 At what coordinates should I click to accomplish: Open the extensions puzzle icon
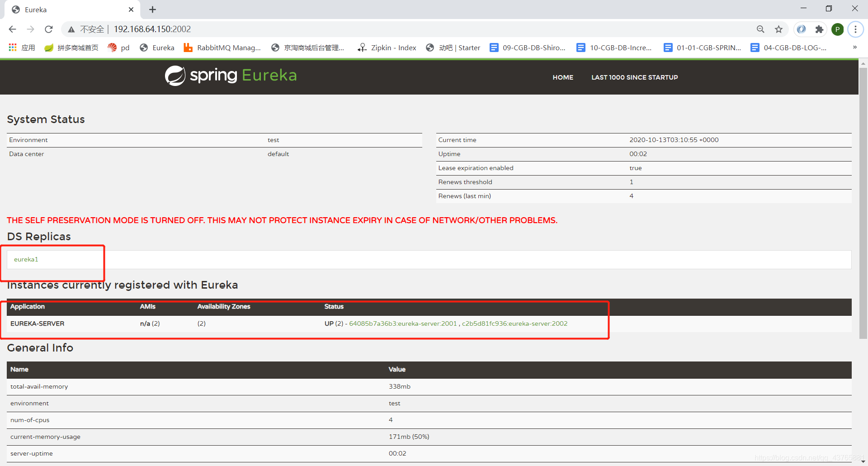coord(819,29)
